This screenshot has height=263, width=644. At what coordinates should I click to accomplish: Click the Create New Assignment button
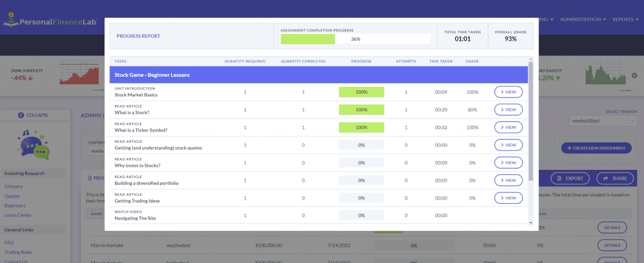coord(596,148)
